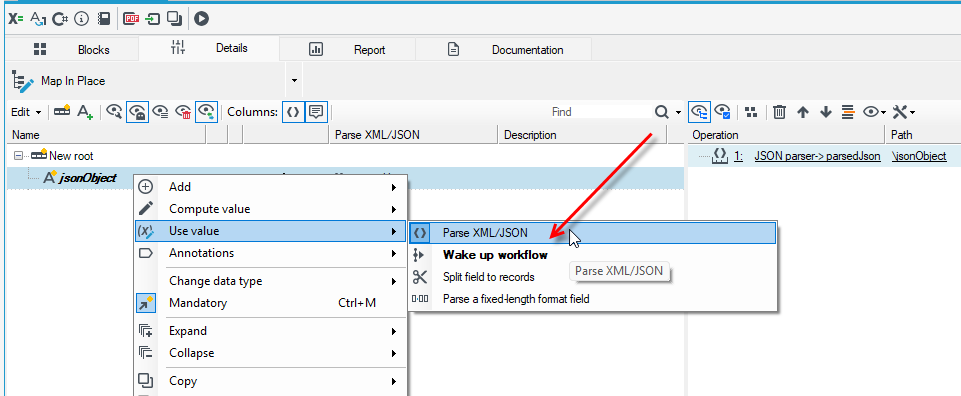Switch to the Details tab
Image resolution: width=961 pixels, height=396 pixels.
click(209, 48)
